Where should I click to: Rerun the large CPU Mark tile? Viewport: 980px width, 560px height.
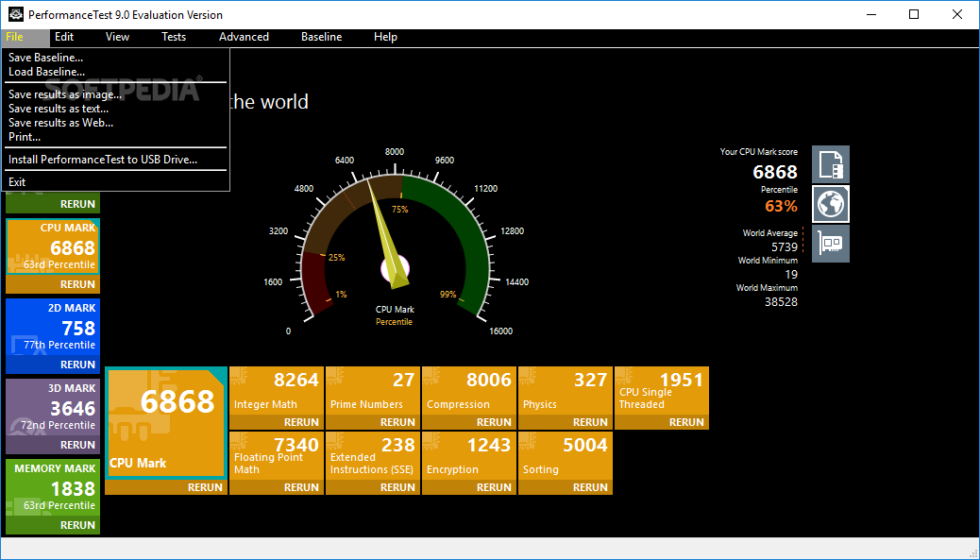point(205,487)
